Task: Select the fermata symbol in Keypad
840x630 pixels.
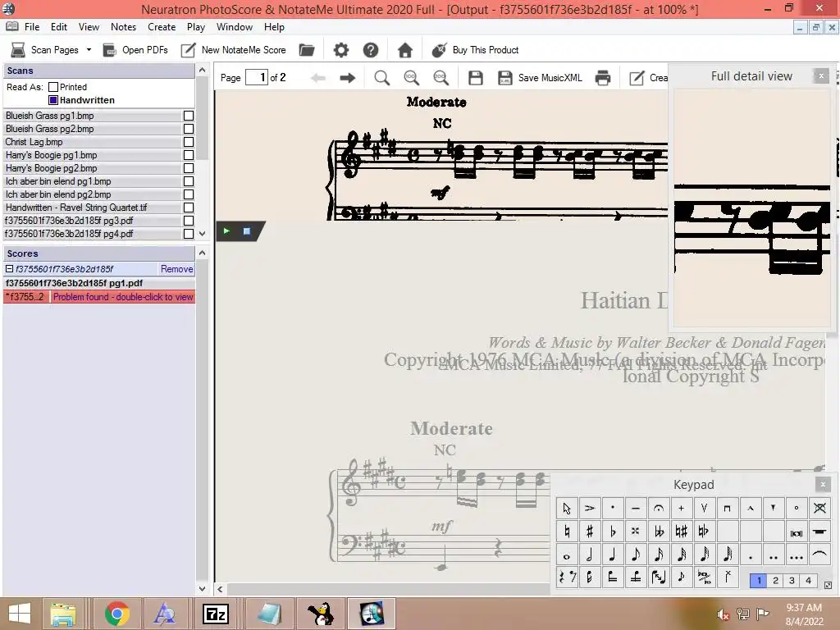Action: [659, 508]
